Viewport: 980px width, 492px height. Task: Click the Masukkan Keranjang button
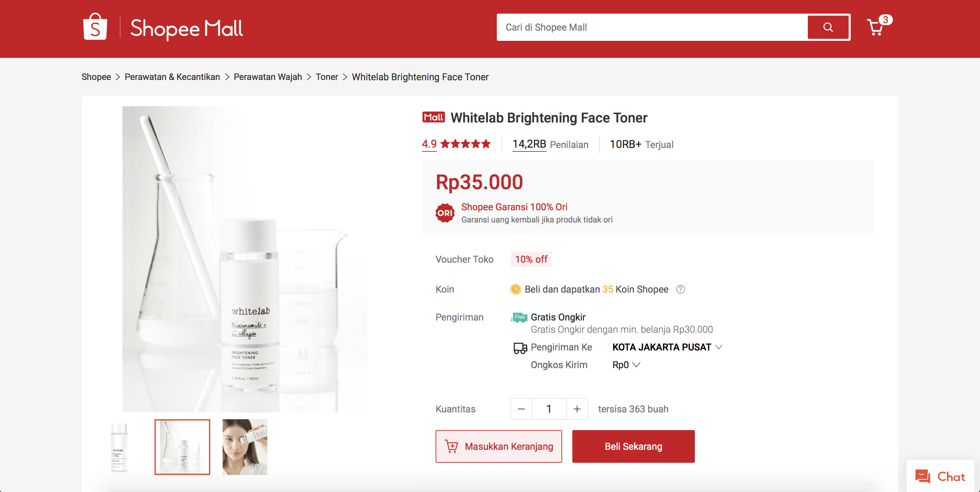[499, 446]
